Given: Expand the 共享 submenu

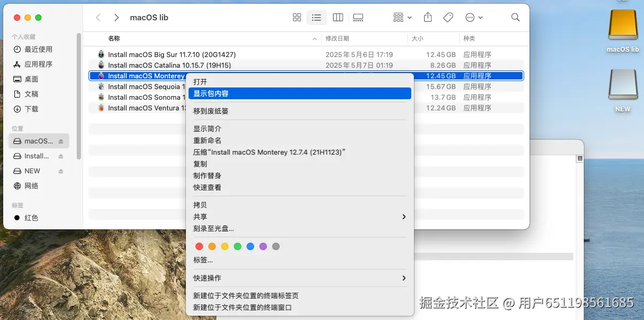Looking at the screenshot, I should pyautogui.click(x=300, y=217).
